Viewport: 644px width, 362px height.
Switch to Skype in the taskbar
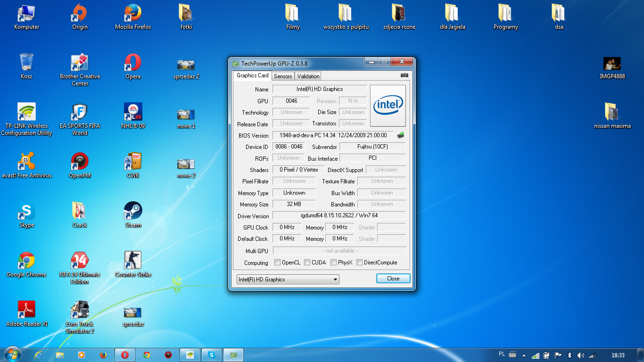(x=212, y=355)
